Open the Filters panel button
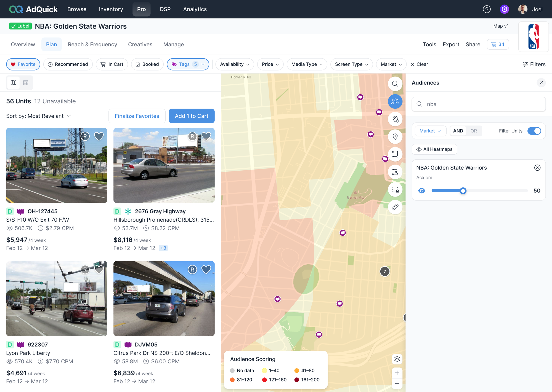The width and height of the screenshot is (552, 392). 534,64
